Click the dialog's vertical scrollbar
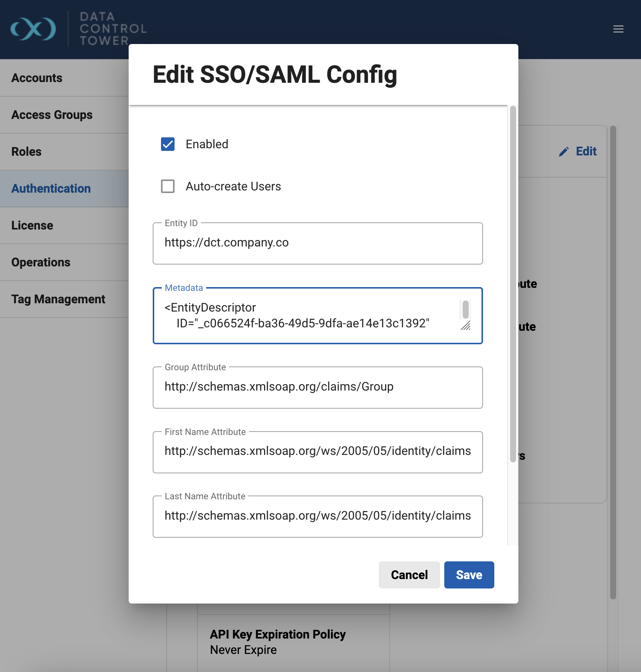Image resolution: width=641 pixels, height=672 pixels. [513, 284]
